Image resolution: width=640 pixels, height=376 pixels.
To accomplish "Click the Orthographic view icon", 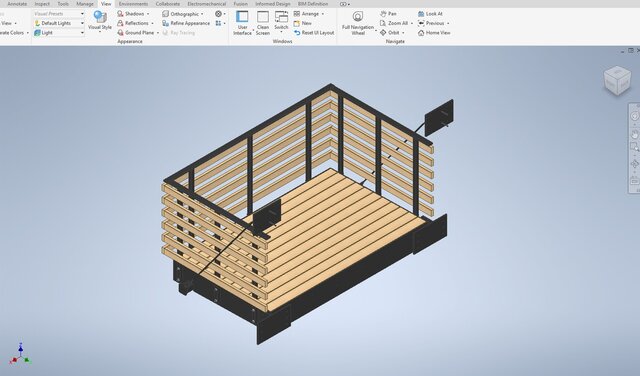I will (x=165, y=14).
